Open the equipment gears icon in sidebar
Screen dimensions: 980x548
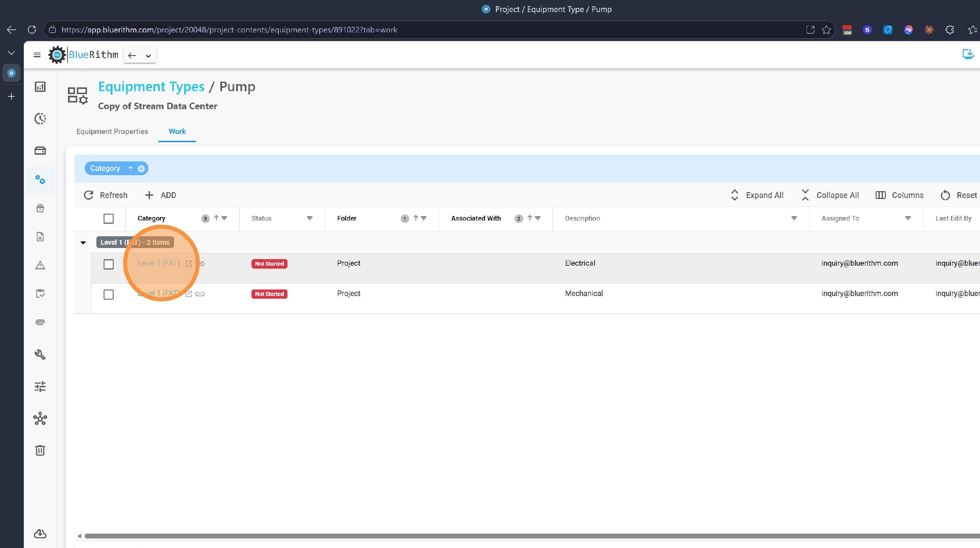click(40, 180)
